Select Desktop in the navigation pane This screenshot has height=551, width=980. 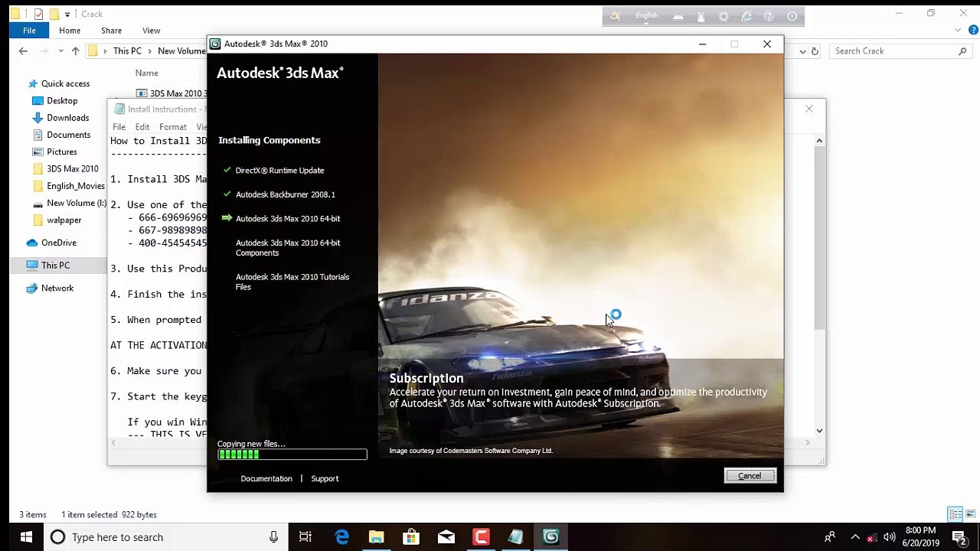pyautogui.click(x=62, y=101)
